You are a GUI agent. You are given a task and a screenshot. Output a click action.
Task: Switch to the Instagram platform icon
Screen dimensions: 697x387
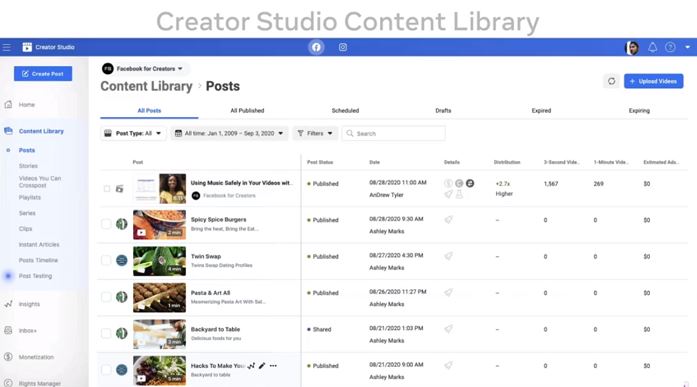(x=343, y=47)
